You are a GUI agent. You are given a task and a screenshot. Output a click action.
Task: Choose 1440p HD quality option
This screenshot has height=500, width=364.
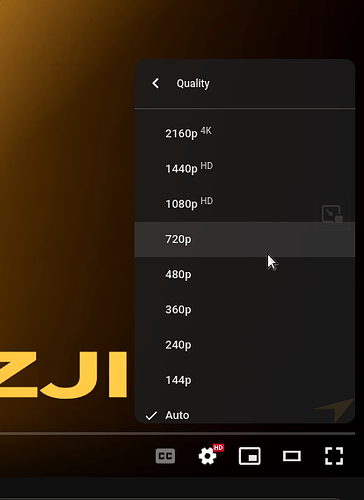(x=245, y=169)
